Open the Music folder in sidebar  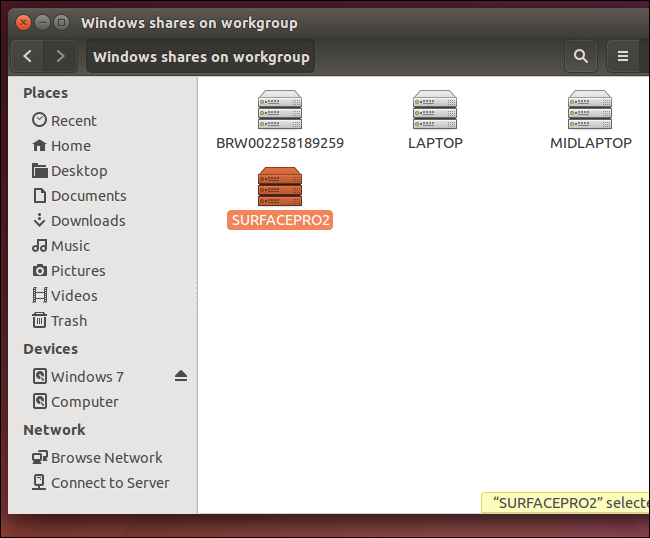click(x=70, y=246)
